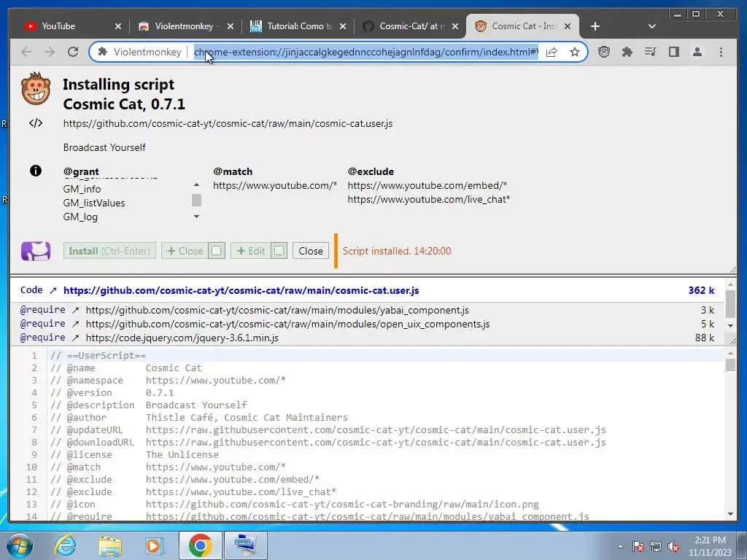Click the info icon beside @grant

click(35, 171)
